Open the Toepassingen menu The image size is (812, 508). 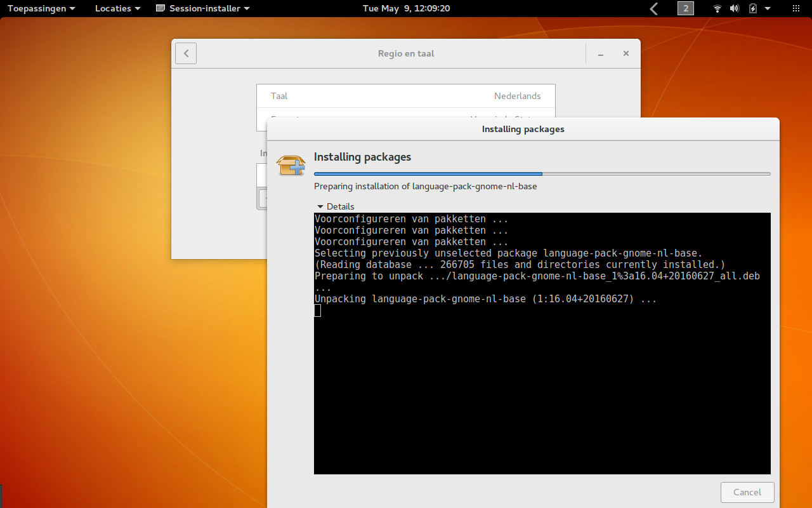coord(41,8)
